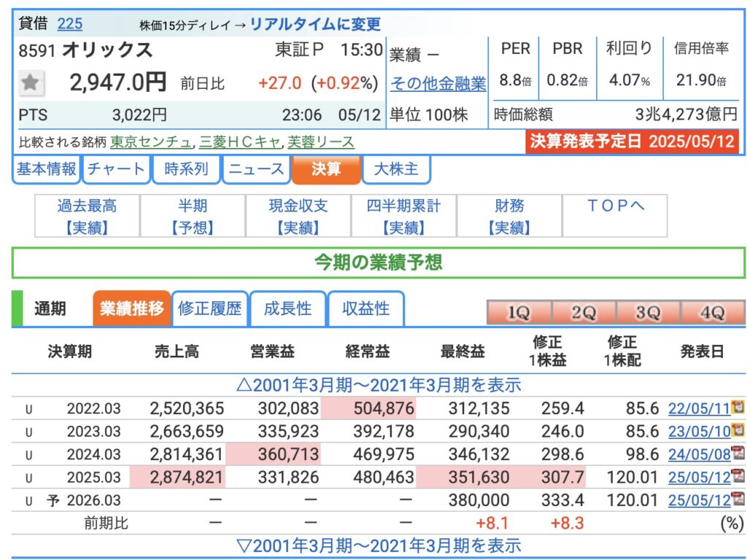Open the 24/05/08 announcement date link

tap(699, 454)
